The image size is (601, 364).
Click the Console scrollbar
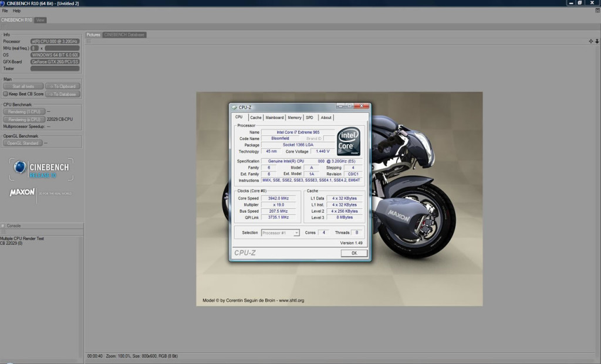pos(81,297)
